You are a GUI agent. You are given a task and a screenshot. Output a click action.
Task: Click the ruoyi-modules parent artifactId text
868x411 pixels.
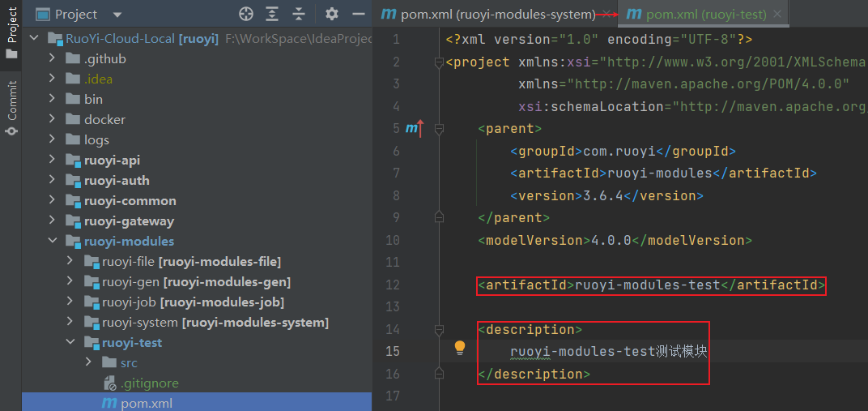tap(660, 173)
